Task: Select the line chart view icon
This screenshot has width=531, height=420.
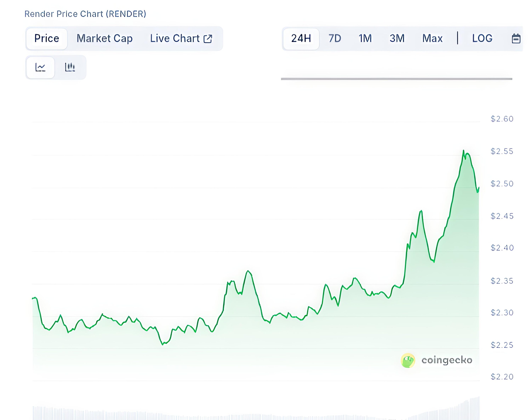Action: (40, 67)
